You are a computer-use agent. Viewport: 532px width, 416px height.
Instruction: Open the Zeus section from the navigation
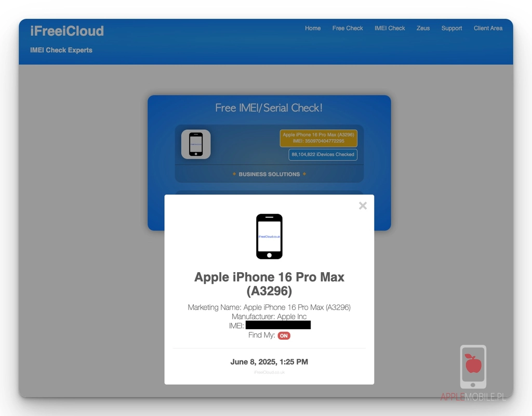click(423, 29)
